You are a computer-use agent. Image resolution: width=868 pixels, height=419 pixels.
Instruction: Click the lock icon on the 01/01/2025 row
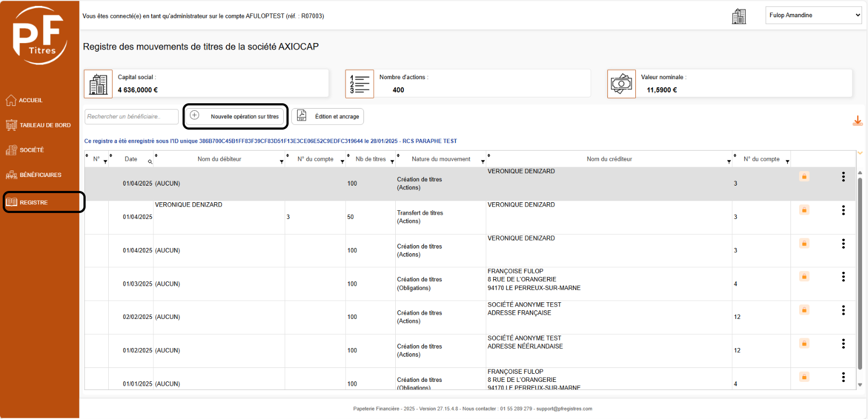(x=804, y=377)
